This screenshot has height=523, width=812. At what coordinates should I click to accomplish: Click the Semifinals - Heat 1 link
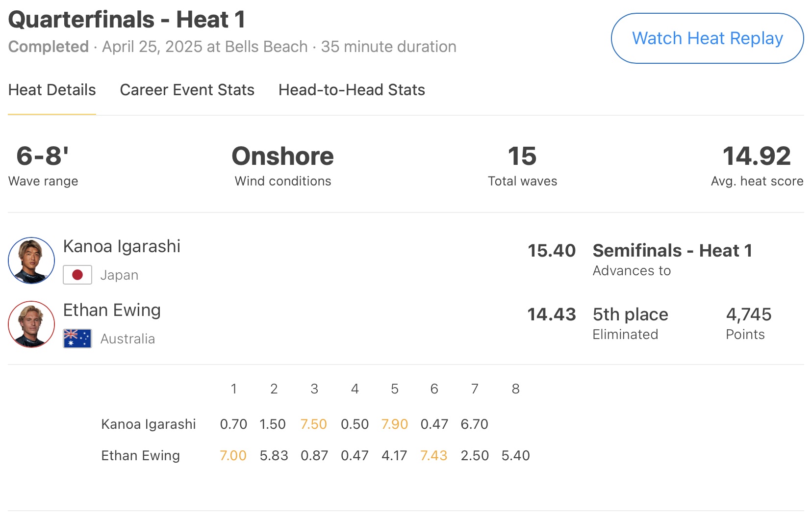(x=672, y=251)
